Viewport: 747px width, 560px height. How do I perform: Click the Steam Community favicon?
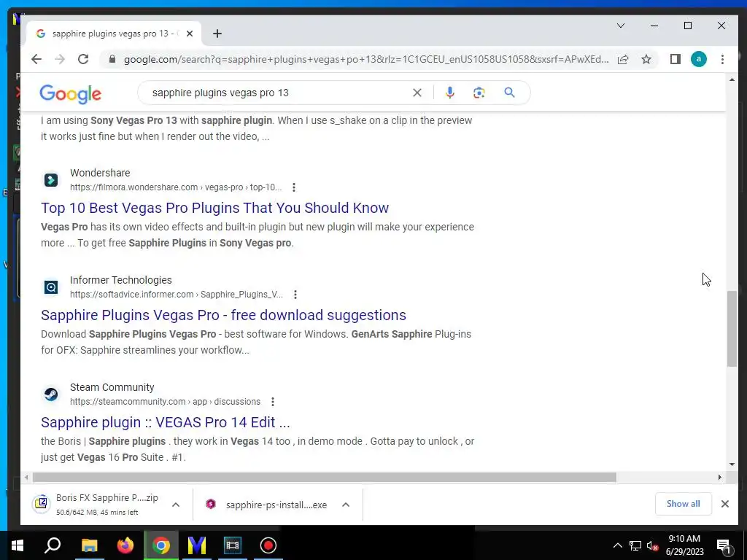(51, 394)
